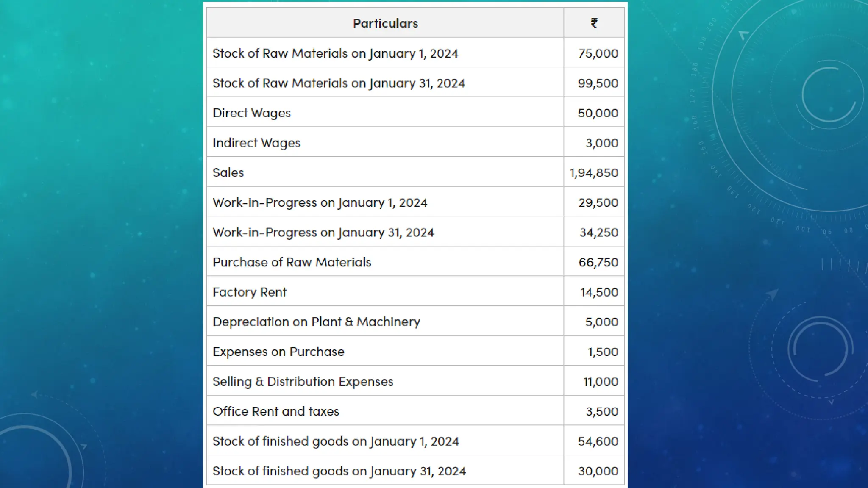
Task: Select Purchase of Raw Materials row
Action: [x=292, y=262]
